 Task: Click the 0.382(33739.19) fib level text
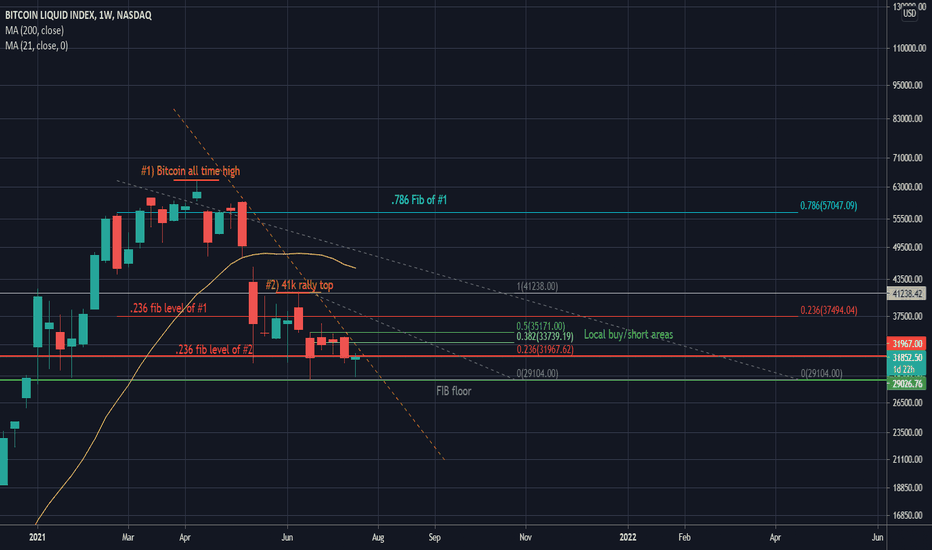tap(544, 337)
